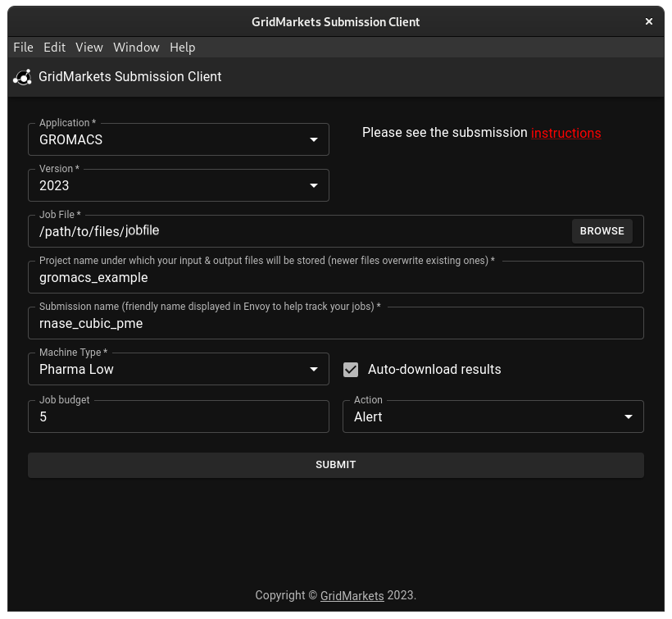Select the Submission name text field
This screenshot has height=619, width=672.
pos(336,324)
